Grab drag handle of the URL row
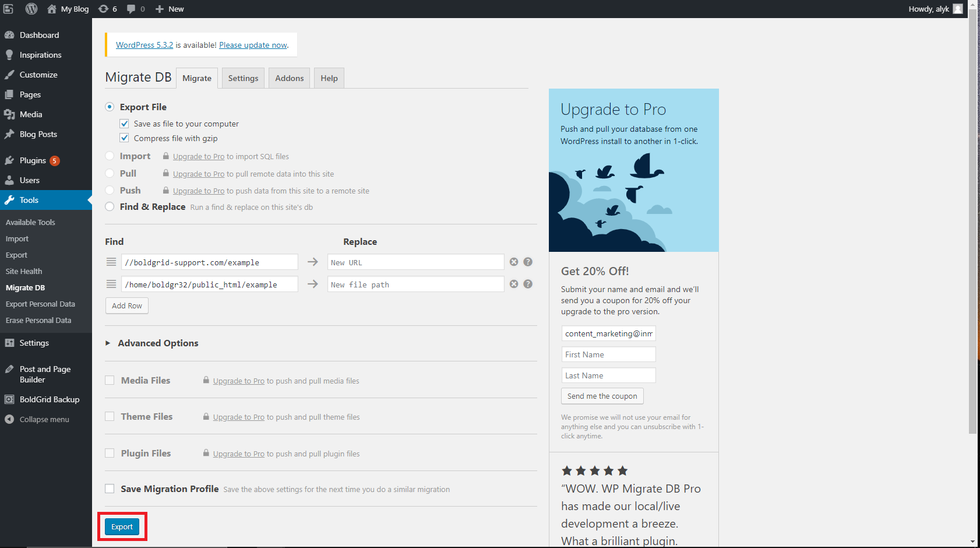The height and width of the screenshot is (548, 980). point(111,262)
